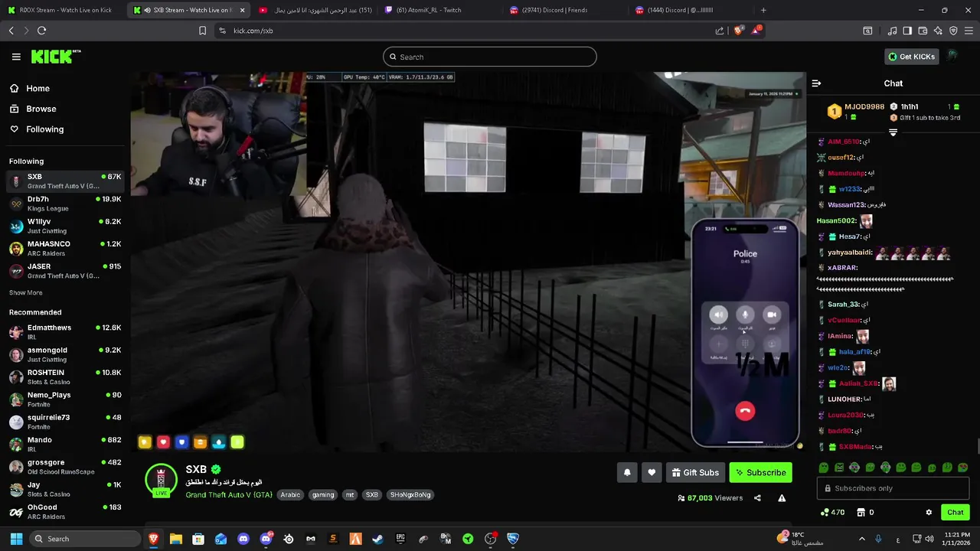This screenshot has height=551, width=980.
Task: Open File Explorer from the taskbar
Action: click(x=175, y=539)
